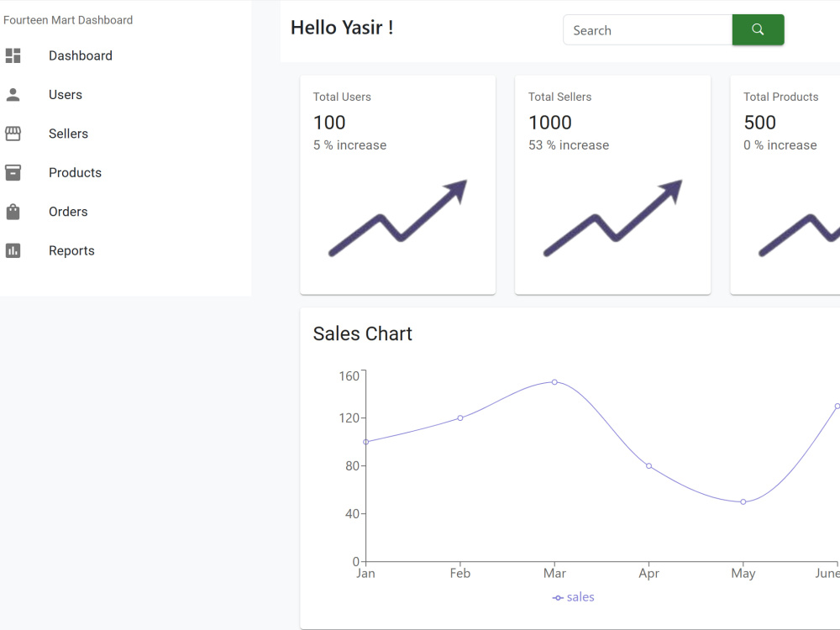The width and height of the screenshot is (840, 630).
Task: Click the Dashboard grid icon in sidebar
Action: [x=13, y=55]
